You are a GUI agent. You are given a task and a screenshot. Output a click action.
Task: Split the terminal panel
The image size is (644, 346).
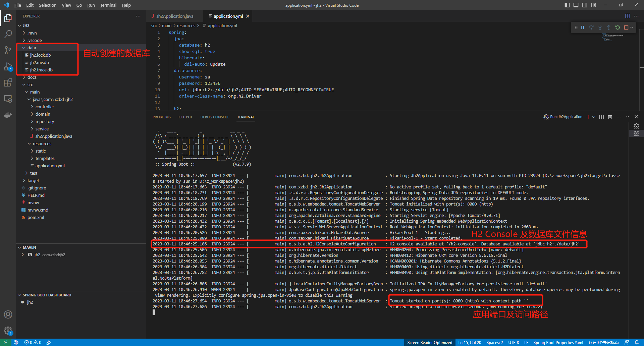[601, 117]
